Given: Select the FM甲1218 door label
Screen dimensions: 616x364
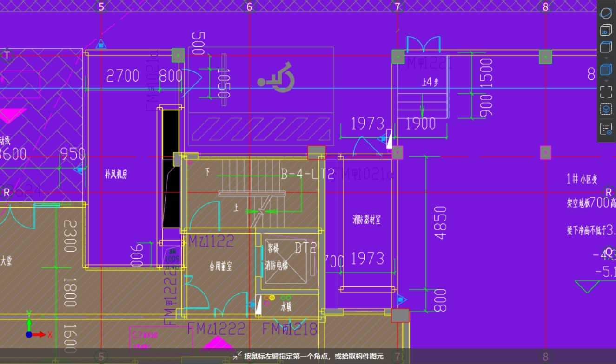Looking at the screenshot, I should (x=290, y=329).
